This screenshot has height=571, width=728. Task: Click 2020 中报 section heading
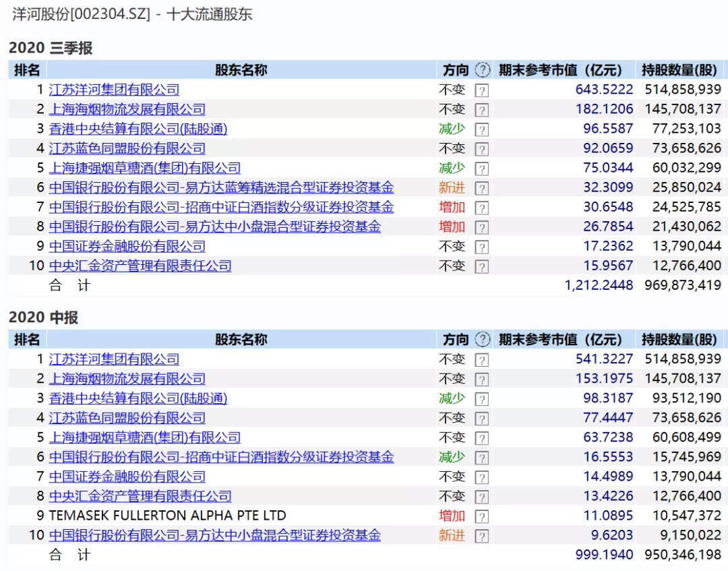(x=44, y=317)
